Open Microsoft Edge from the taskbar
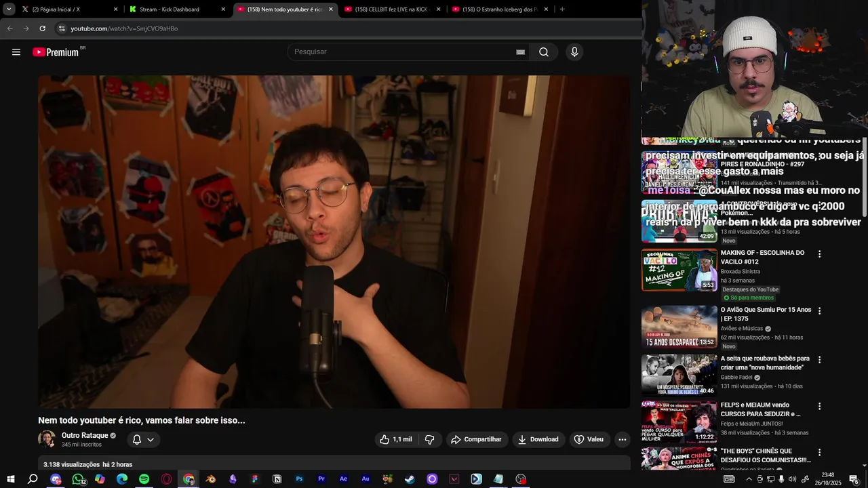Screen dimensions: 868x488 (x=122, y=479)
